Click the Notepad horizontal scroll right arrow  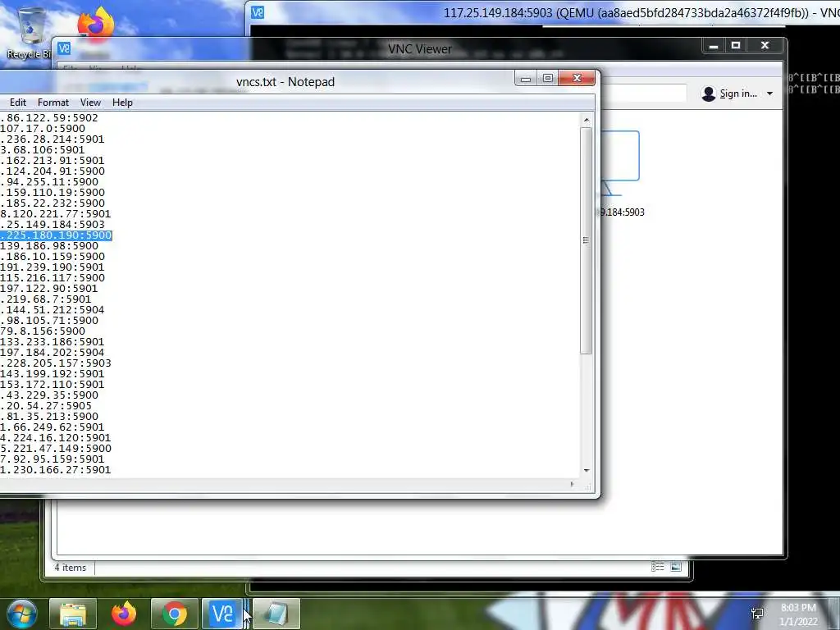[572, 484]
